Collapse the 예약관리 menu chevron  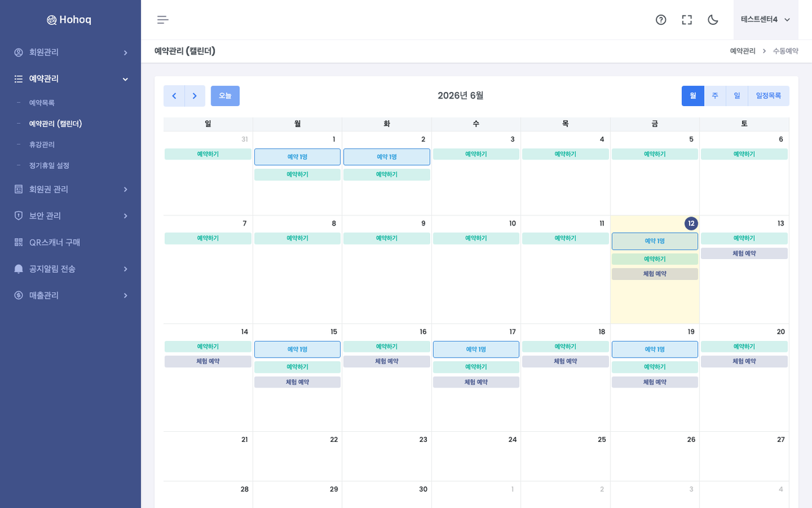tap(125, 79)
